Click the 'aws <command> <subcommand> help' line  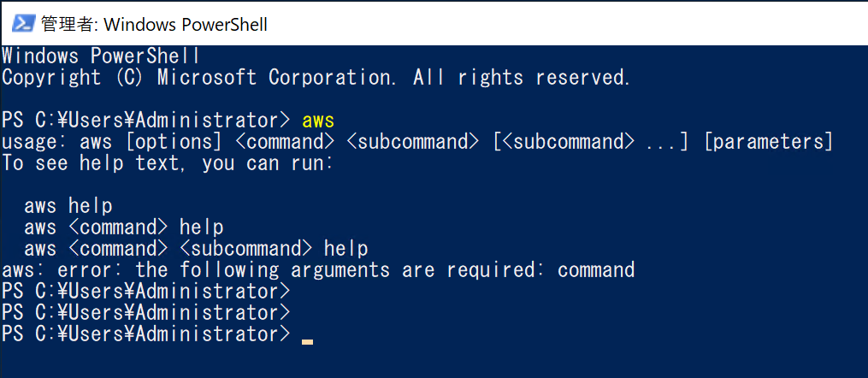coord(196,249)
